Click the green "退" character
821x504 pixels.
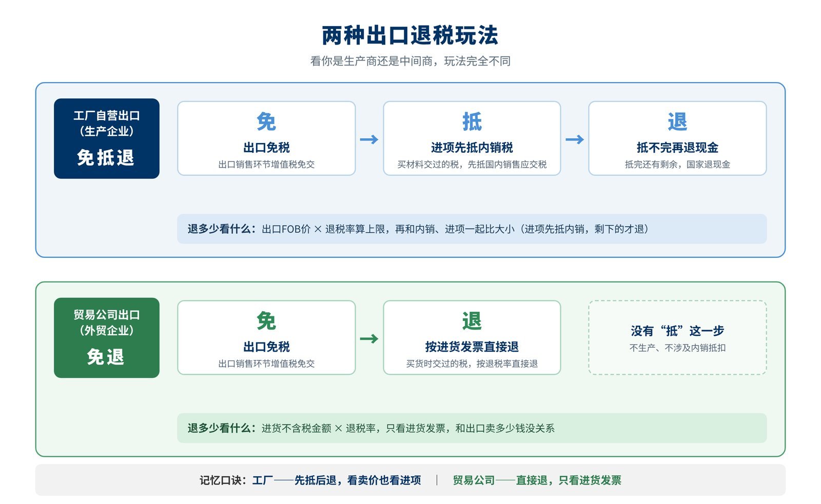pyautogui.click(x=472, y=321)
